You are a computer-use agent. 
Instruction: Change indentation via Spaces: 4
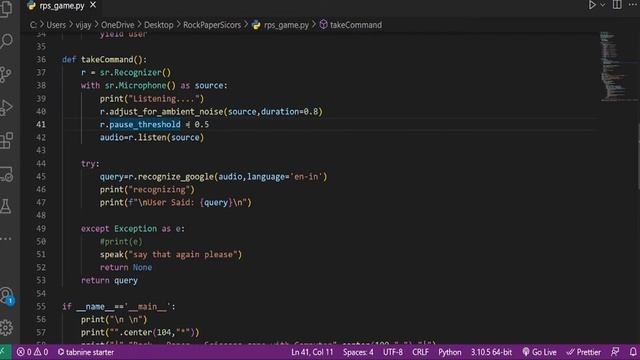tap(358, 352)
